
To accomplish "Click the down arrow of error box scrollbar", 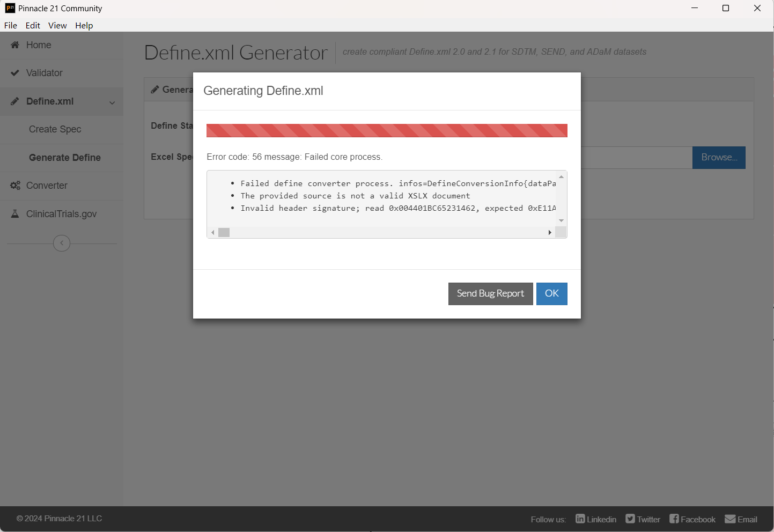I will [x=562, y=220].
